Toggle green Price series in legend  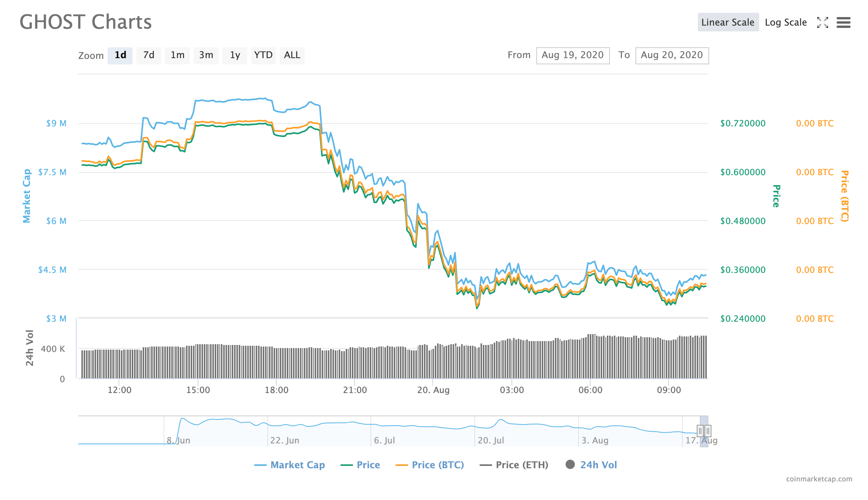pyautogui.click(x=368, y=465)
